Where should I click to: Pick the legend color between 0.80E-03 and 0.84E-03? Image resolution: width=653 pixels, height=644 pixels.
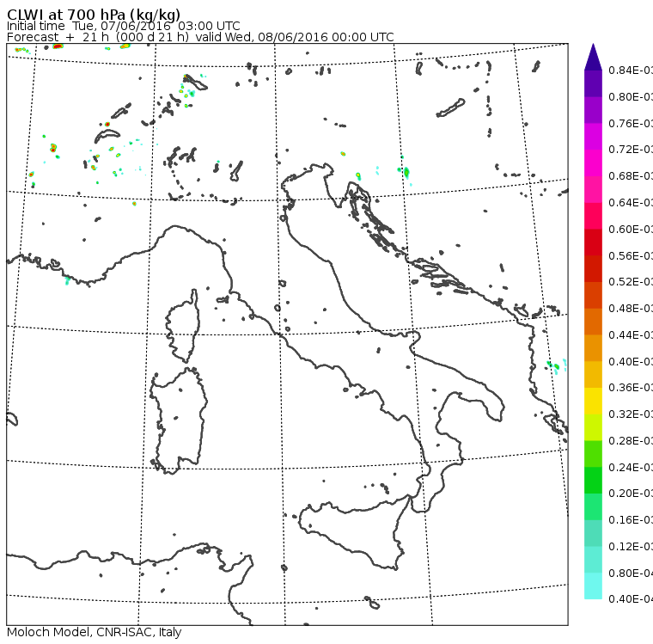pos(593,83)
